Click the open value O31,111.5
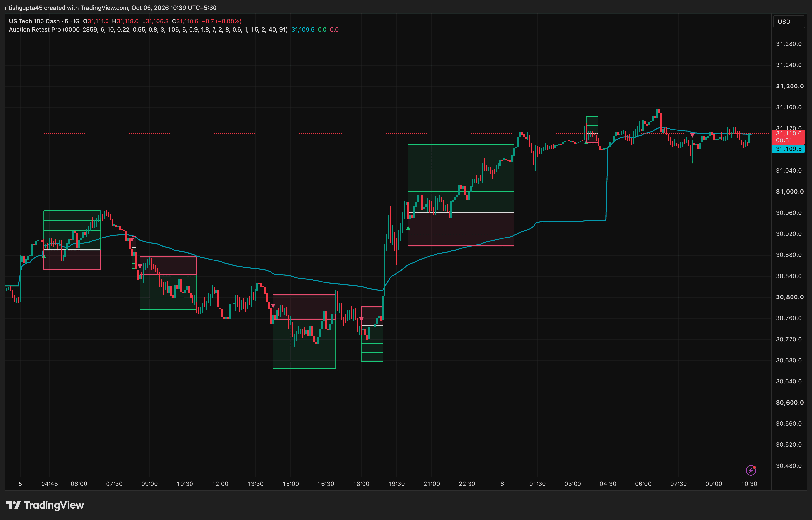 click(96, 21)
